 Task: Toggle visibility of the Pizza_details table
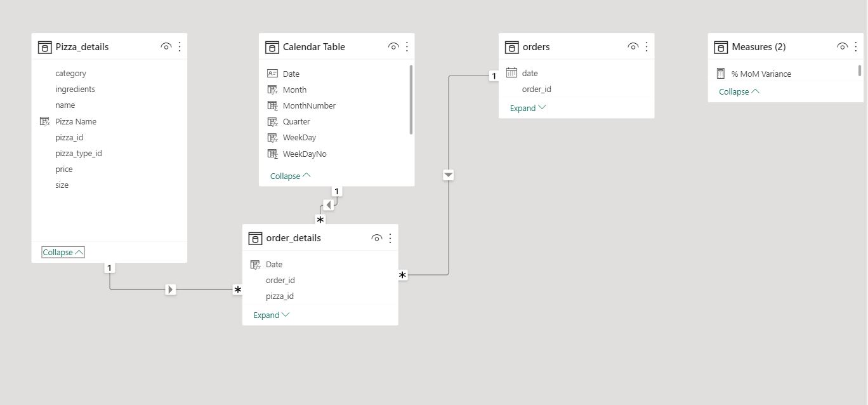(x=166, y=46)
